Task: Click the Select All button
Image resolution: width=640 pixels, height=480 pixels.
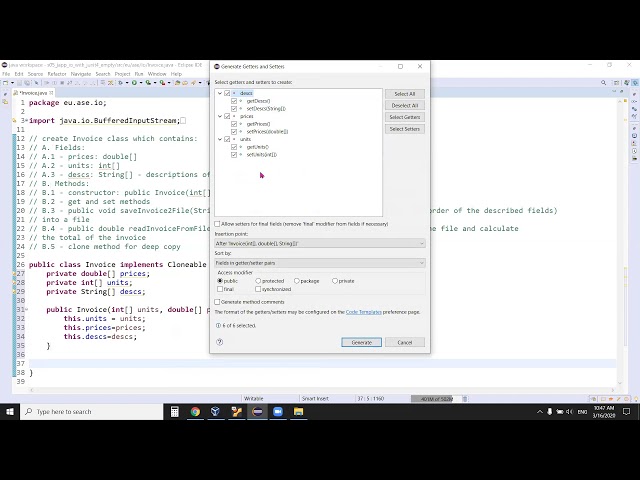Action: coord(404,94)
